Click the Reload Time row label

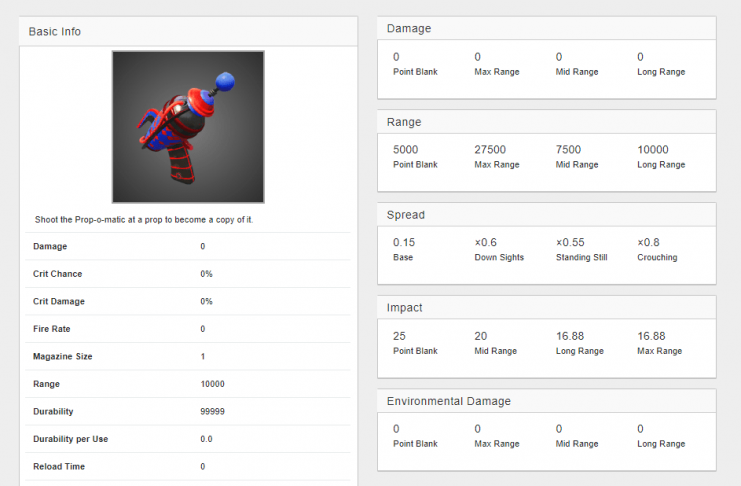click(x=59, y=466)
